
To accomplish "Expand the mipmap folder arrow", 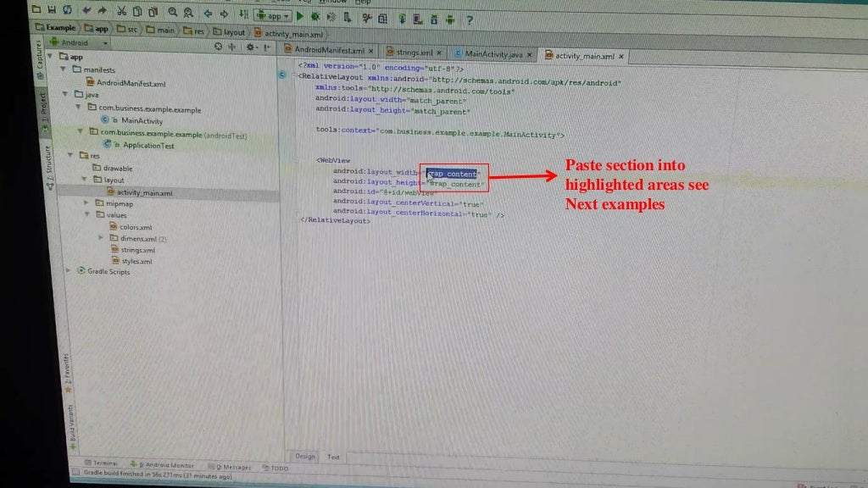I will tap(86, 203).
